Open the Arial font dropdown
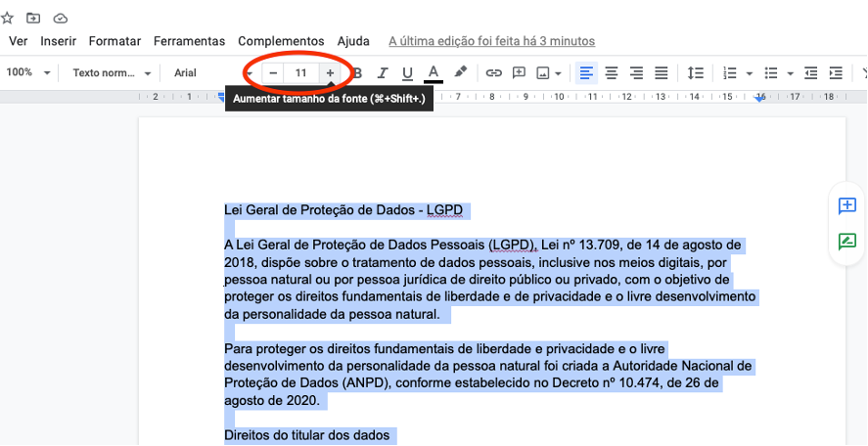Image resolution: width=868 pixels, height=446 pixels. click(x=213, y=72)
